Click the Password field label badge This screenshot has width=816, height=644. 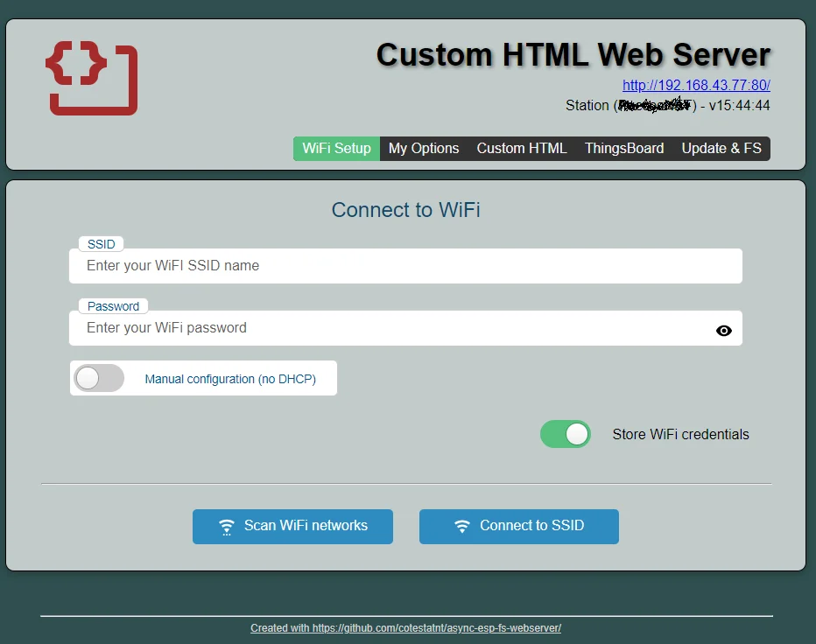(x=113, y=305)
